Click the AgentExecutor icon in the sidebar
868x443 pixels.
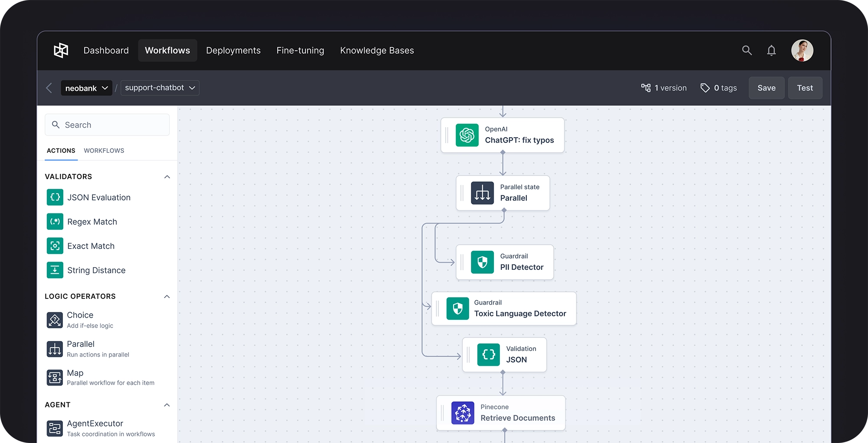coord(55,428)
